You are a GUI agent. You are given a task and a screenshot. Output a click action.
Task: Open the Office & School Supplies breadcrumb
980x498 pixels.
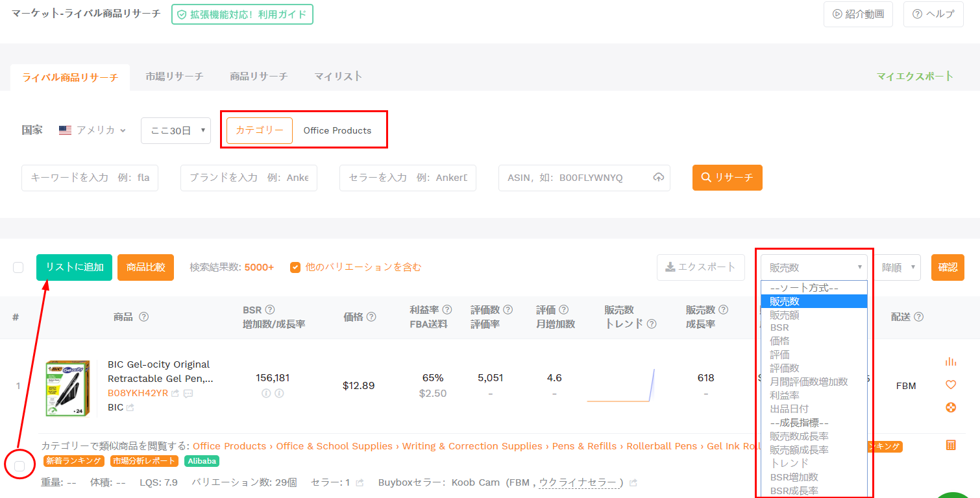(334, 446)
